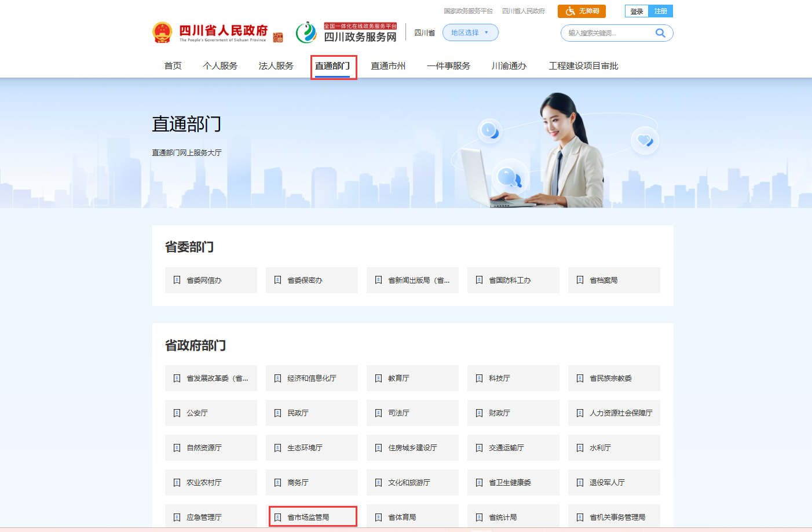812x532 pixels.
Task: Click the 登录 login button
Action: click(x=635, y=10)
